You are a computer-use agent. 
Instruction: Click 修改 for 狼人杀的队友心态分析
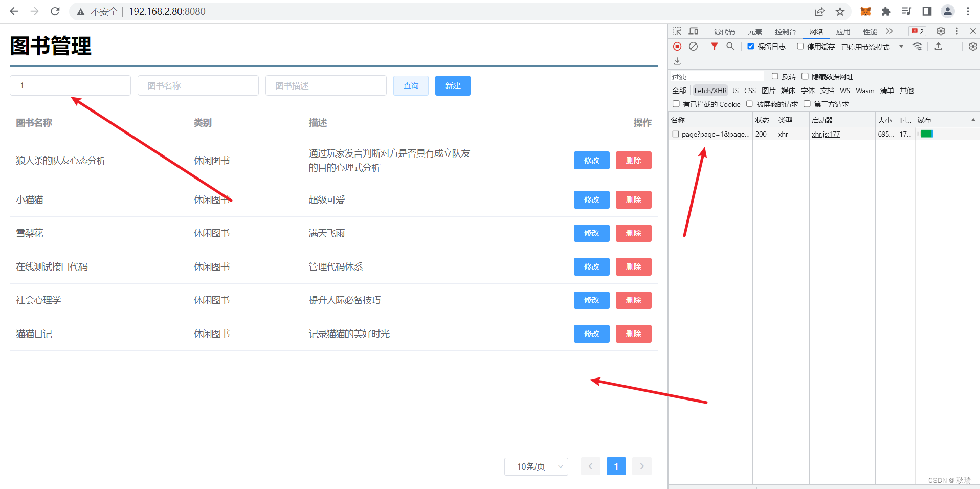click(x=591, y=161)
